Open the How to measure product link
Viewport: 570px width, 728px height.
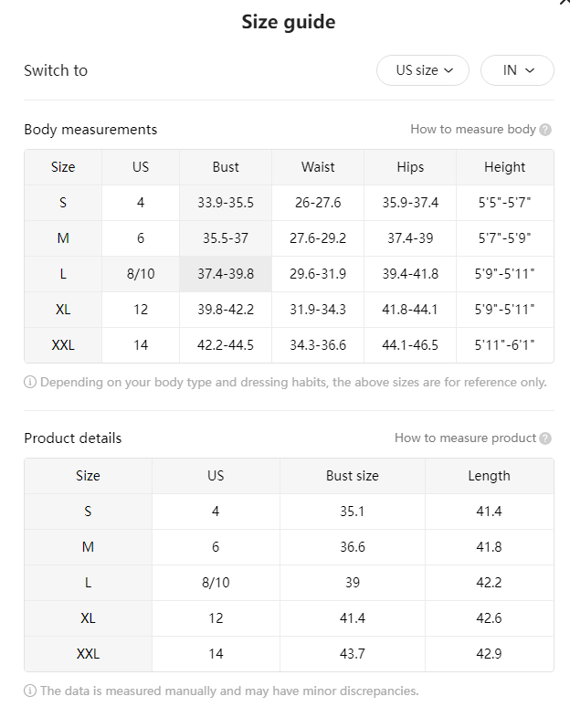(x=465, y=438)
